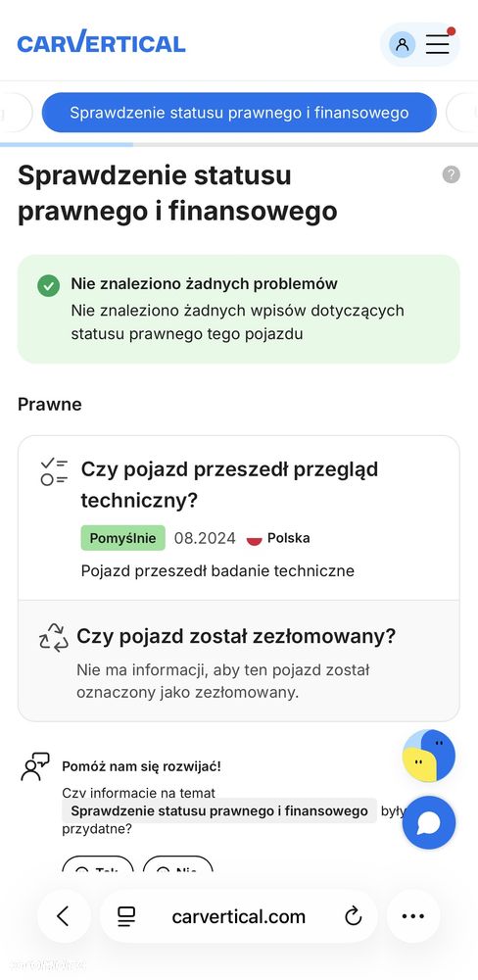Select the Sprawdzenie statusu prawnego i finansowego tab
This screenshot has height=980, width=478.
point(239,113)
